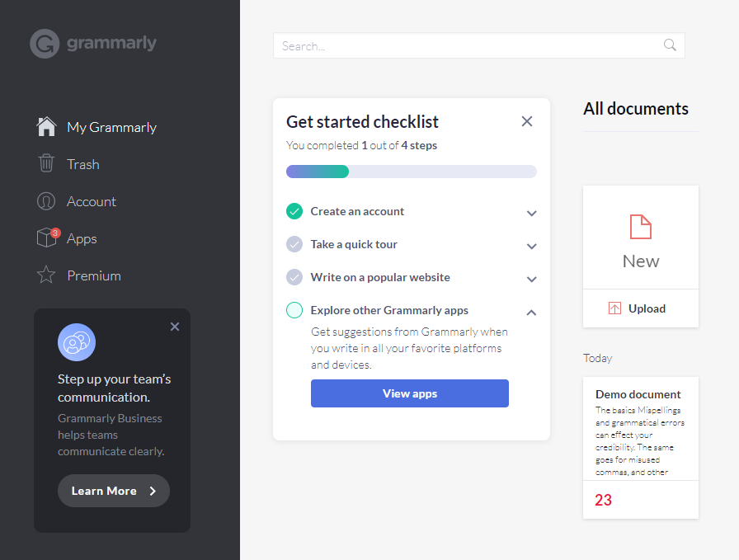Click the View apps button
This screenshot has width=739, height=560.
[410, 393]
